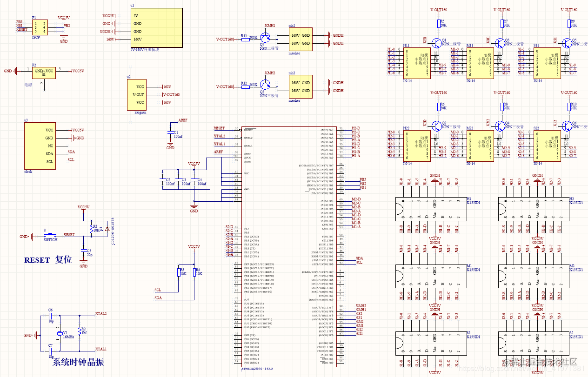Image resolution: width=588 pixels, height=377 pixels.
Task: Click NPN transistor Q8
Action: pos(266,85)
